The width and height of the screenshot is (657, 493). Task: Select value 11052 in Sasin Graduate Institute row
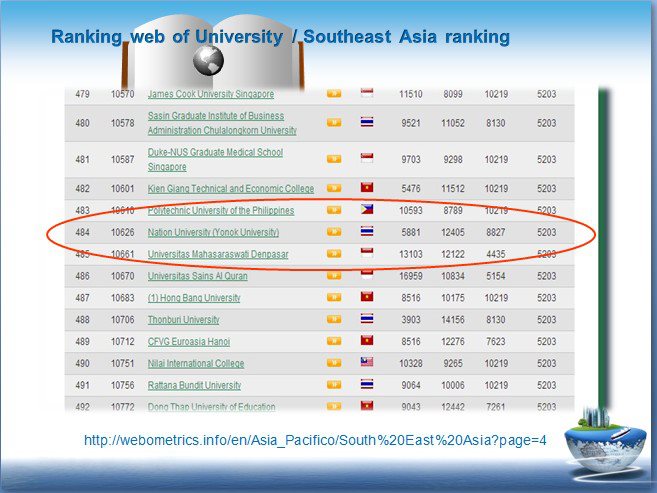click(453, 123)
